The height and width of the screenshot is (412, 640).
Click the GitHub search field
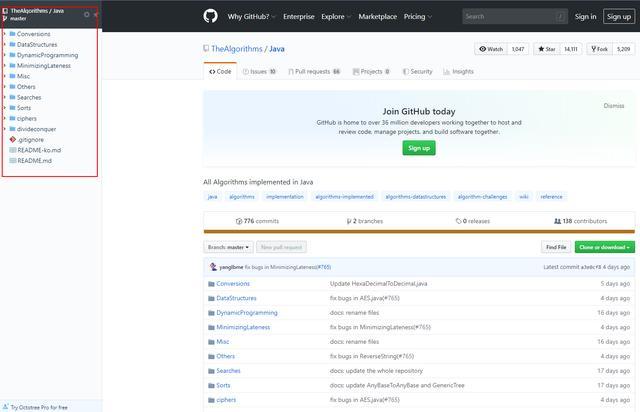pos(514,16)
